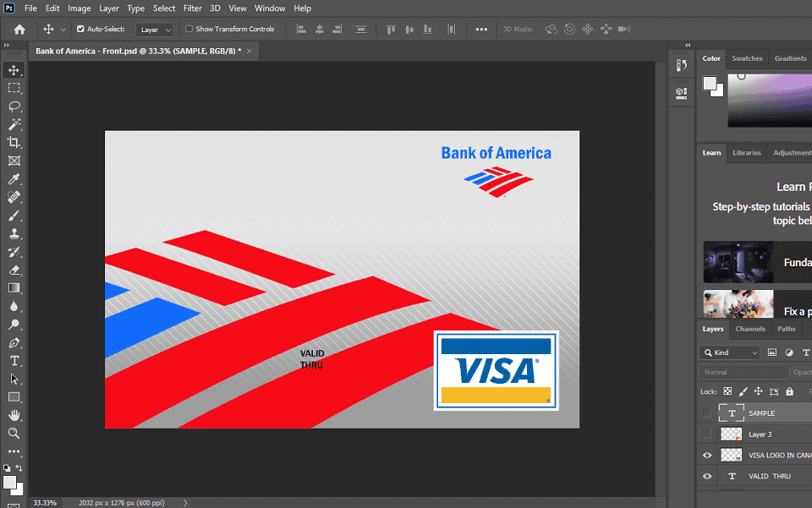Toggle Auto-Select checkbox

point(80,29)
